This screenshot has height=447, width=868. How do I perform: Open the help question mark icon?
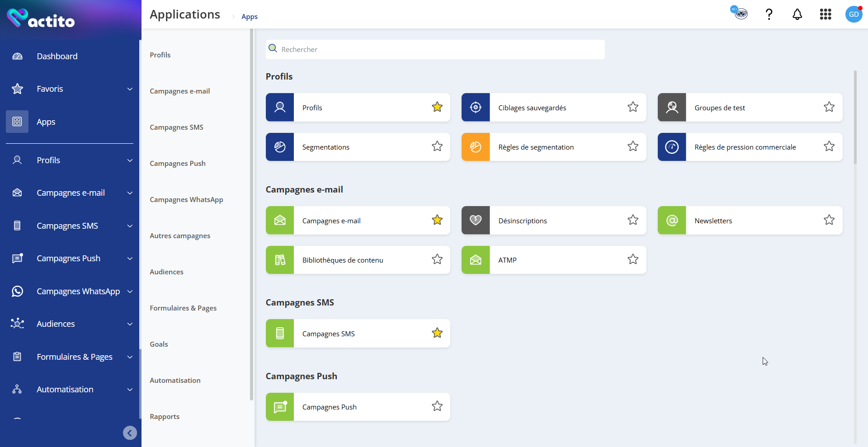[x=769, y=14]
